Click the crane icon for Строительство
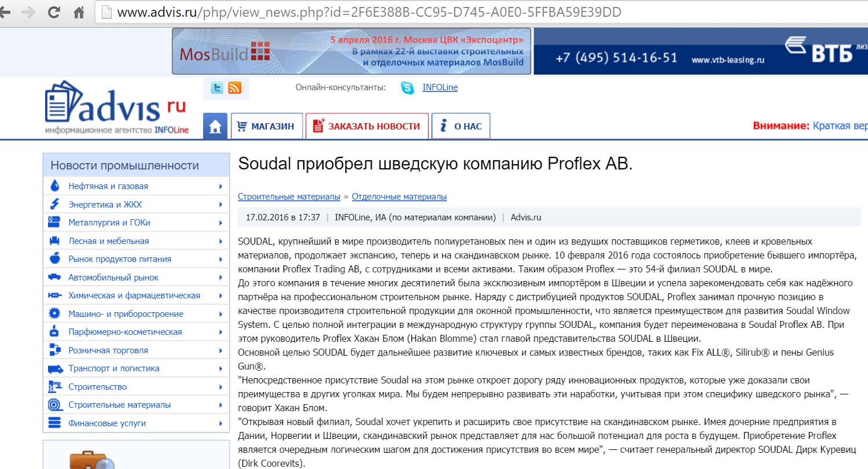The height and width of the screenshot is (469, 868). (x=55, y=386)
